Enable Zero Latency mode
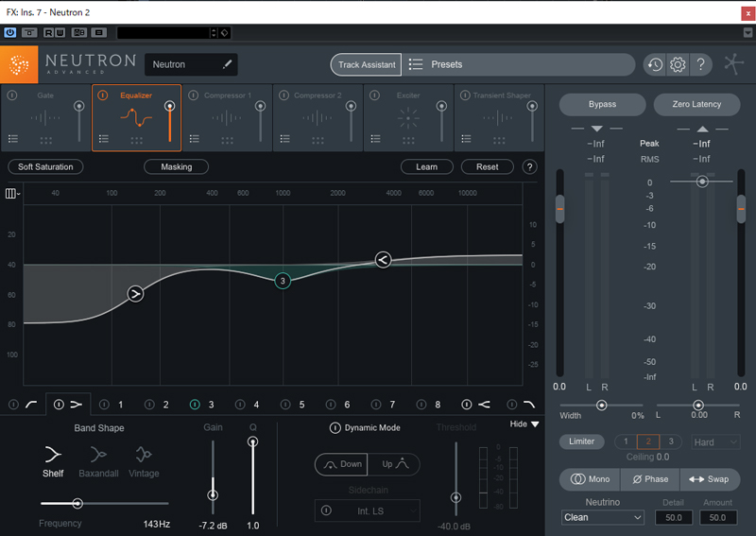 [696, 104]
